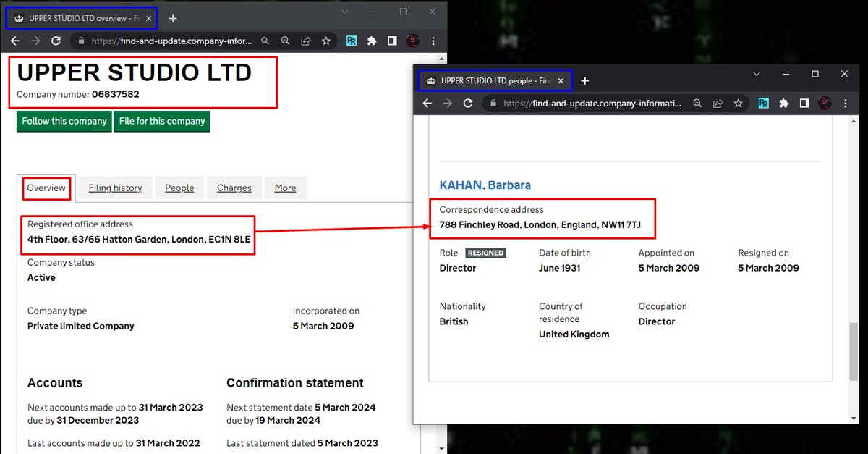Close the UPPER STUDIO LTD overview tab
The image size is (868, 454).
coord(148,18)
